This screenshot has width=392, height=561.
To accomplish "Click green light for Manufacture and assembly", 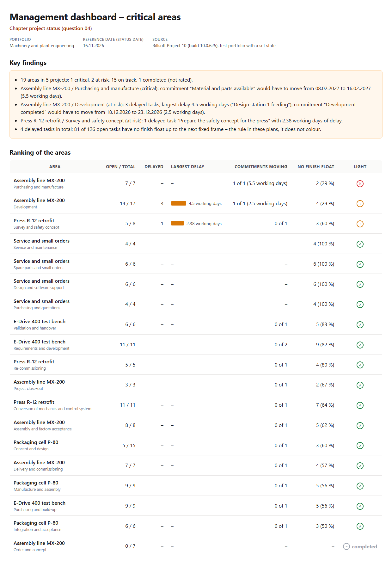I will point(360,486).
